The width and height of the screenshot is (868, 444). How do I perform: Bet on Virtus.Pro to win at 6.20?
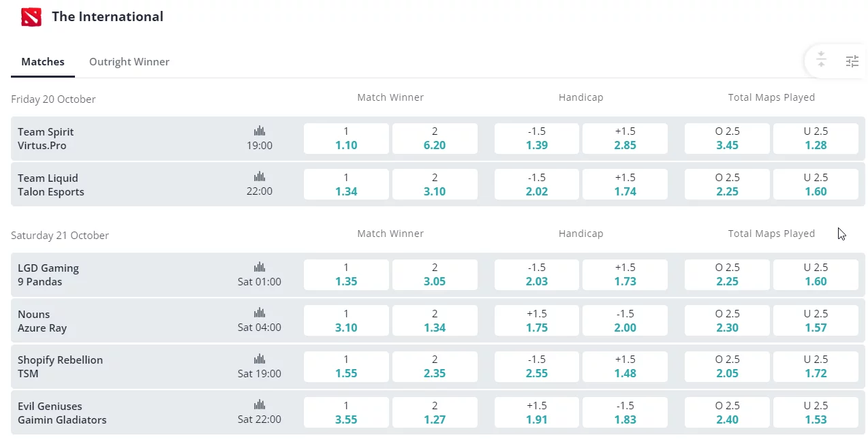point(435,138)
